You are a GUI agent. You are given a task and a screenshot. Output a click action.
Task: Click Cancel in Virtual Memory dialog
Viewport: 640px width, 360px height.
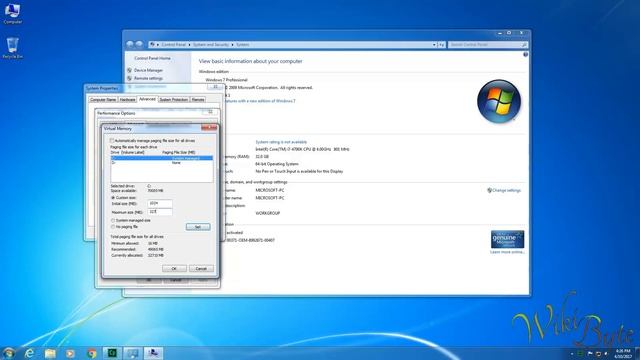click(x=201, y=268)
